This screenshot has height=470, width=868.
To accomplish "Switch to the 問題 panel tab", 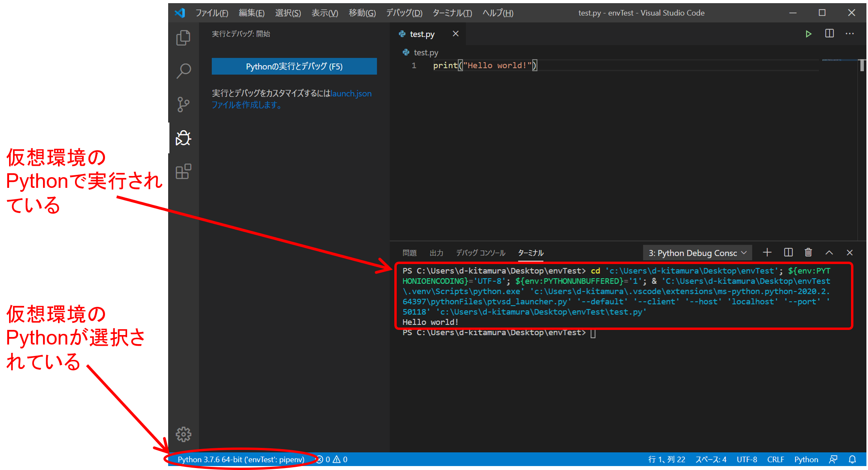I will (409, 253).
